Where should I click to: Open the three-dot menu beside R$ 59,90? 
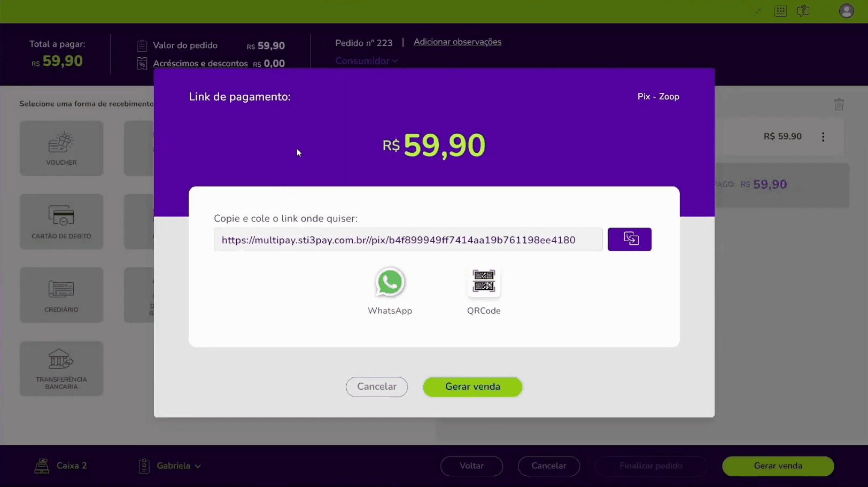click(823, 137)
